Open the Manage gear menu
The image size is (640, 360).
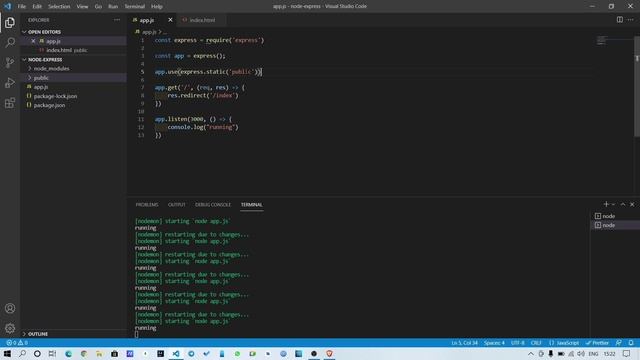(x=10, y=328)
